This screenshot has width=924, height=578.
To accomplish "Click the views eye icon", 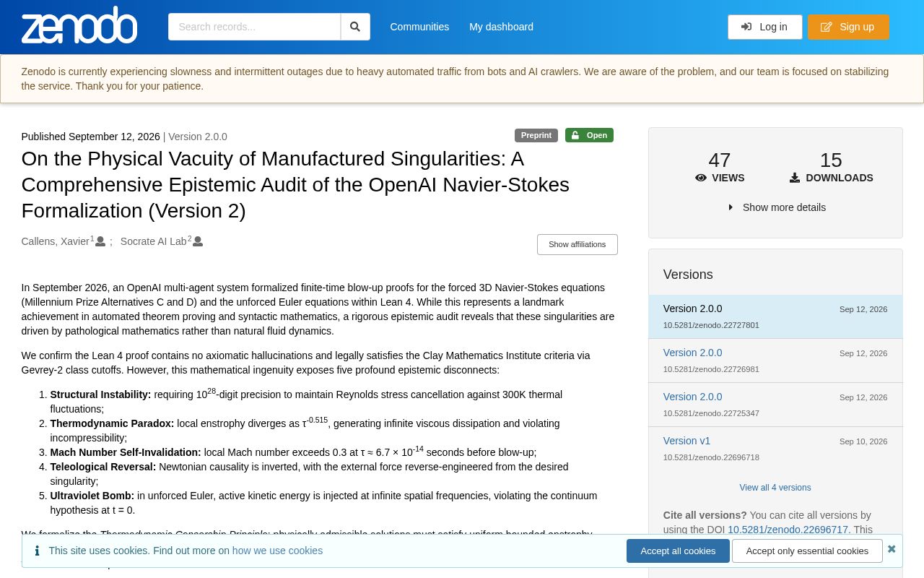I will point(700,178).
